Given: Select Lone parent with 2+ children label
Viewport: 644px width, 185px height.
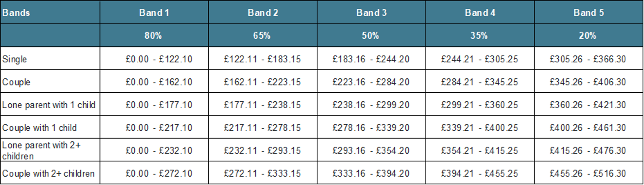Looking at the screenshot, I should [x=41, y=150].
